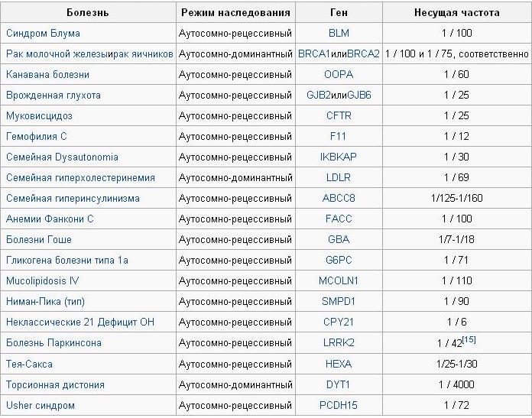Click footnote reference 15
This screenshot has width=532, height=418.
point(469,339)
